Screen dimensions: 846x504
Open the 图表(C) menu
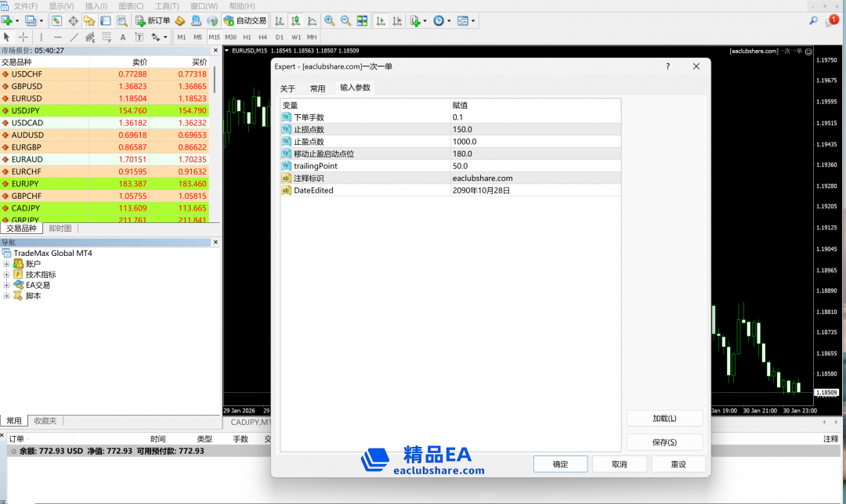[x=130, y=6]
